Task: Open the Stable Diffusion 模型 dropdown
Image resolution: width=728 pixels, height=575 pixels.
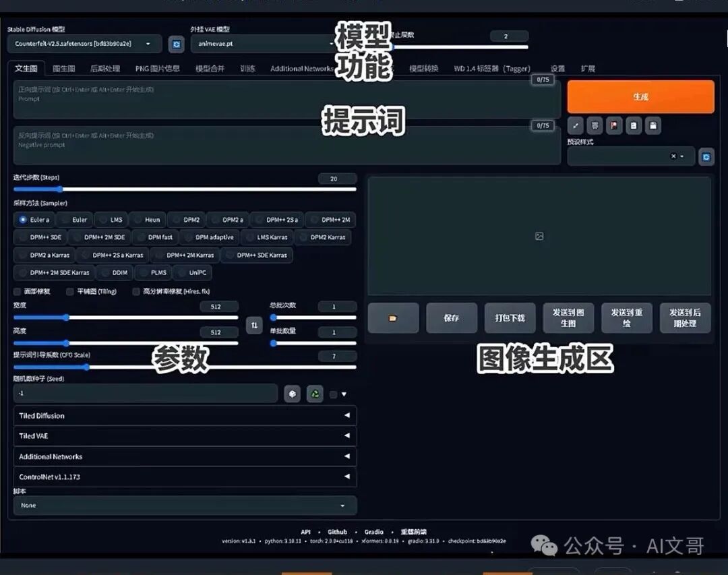Action: click(x=84, y=43)
